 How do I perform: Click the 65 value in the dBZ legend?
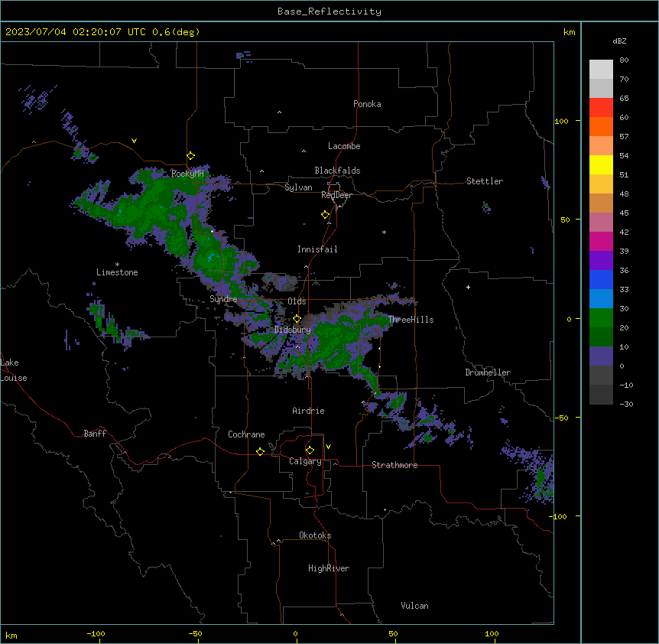(x=624, y=98)
